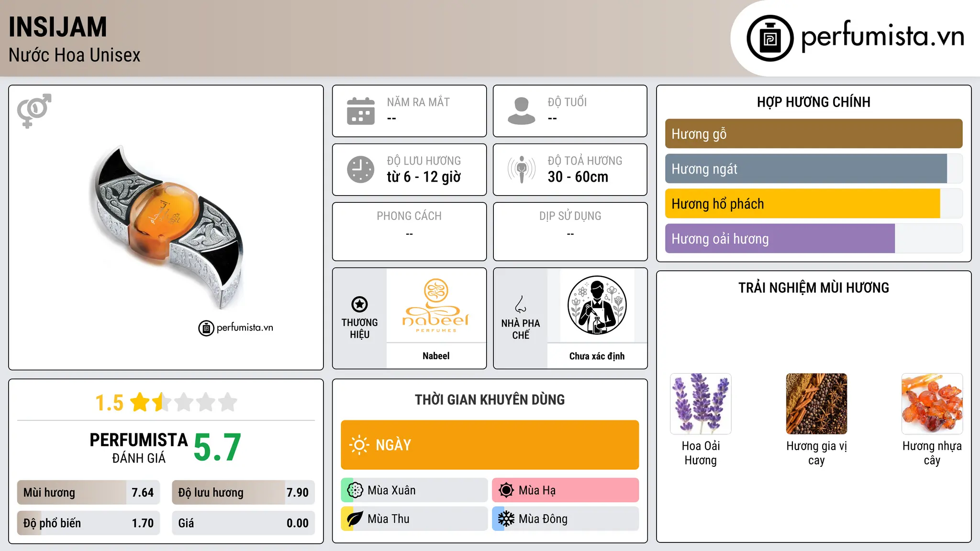This screenshot has width=980, height=551.
Task: Select the Hương gia vị cay note image
Action: point(816,404)
